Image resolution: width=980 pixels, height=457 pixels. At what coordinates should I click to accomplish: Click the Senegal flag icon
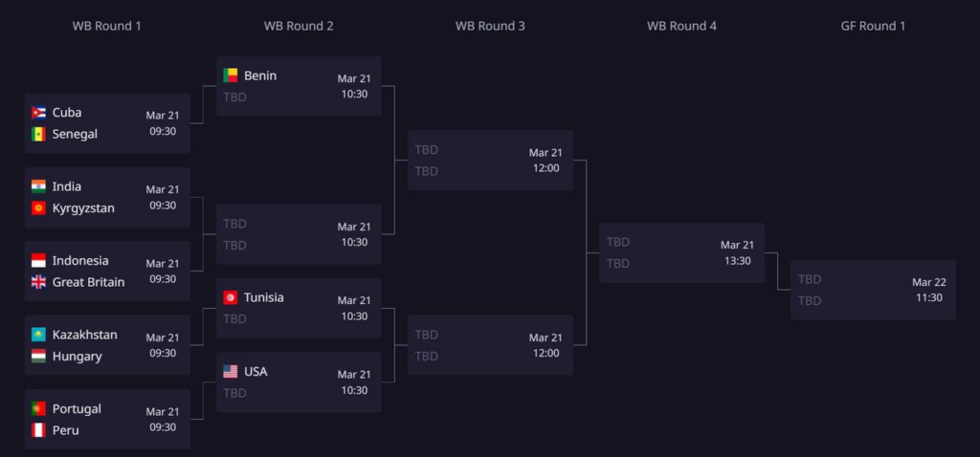[38, 134]
